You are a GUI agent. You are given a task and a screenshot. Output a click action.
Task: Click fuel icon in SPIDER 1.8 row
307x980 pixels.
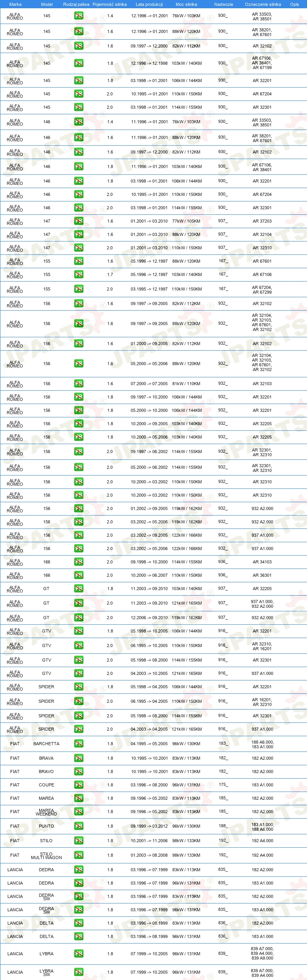pyautogui.click(x=79, y=687)
